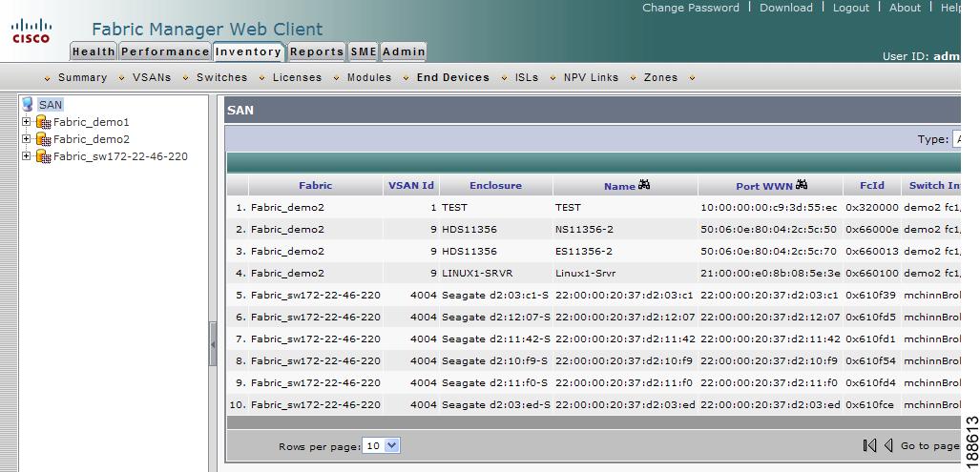This screenshot has width=980, height=472.
Task: Click the Fabric_sw172-22-46-220 fabric icon
Action: (x=43, y=156)
